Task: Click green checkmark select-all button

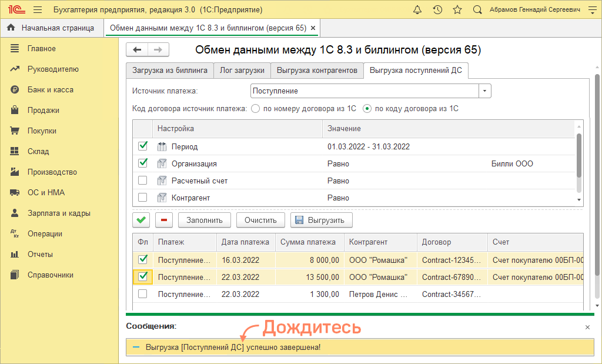Action: 142,221
